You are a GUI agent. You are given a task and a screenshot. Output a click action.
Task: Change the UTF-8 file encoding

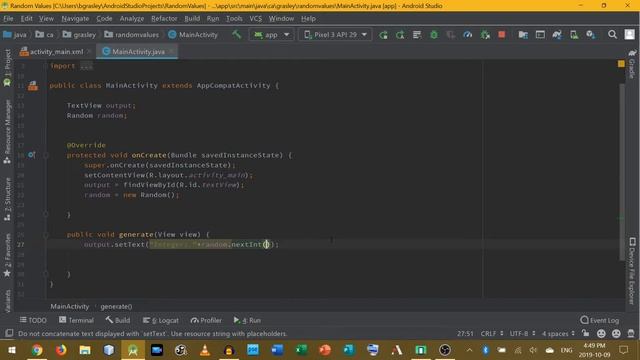point(522,333)
